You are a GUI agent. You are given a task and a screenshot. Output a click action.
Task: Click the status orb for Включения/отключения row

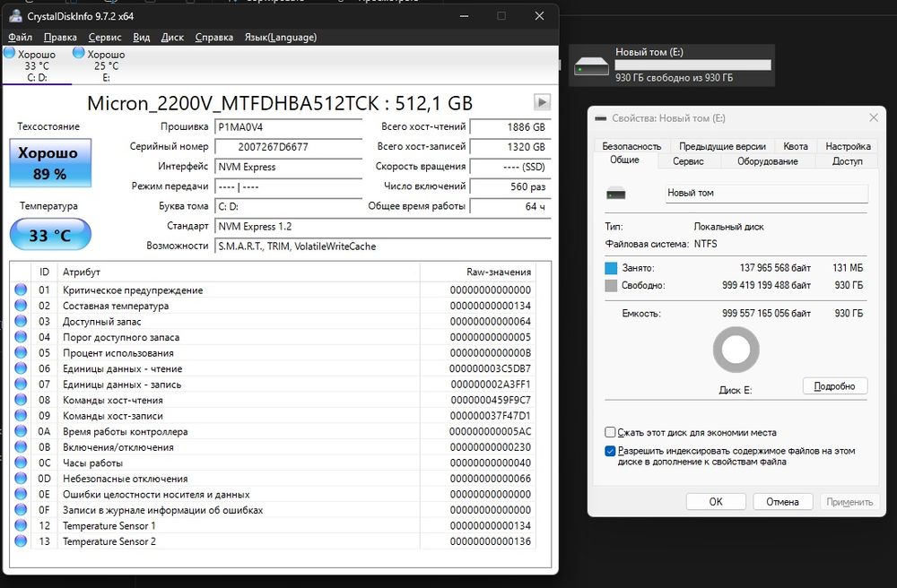coord(21,447)
